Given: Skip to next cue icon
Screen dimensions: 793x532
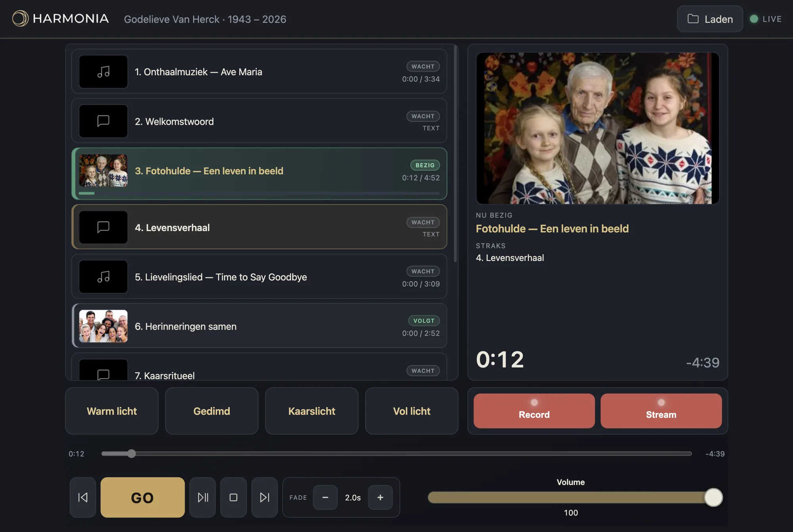Looking at the screenshot, I should 264,498.
